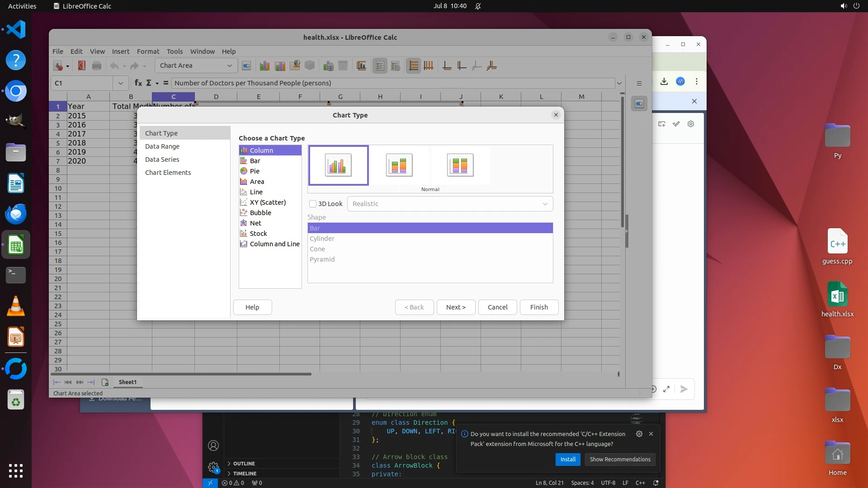Image resolution: width=868 pixels, height=488 pixels.
Task: Expand the cell Name Box dropdown
Action: 120,83
